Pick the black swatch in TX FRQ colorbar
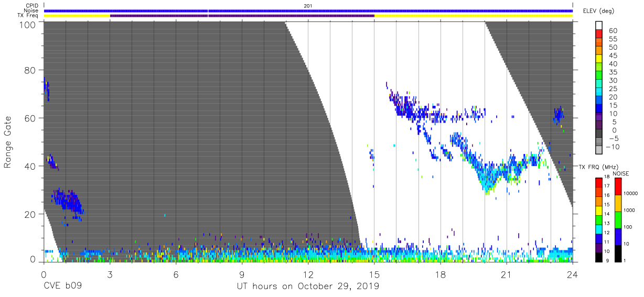Viewport: 644px width, 297px height. [598, 257]
